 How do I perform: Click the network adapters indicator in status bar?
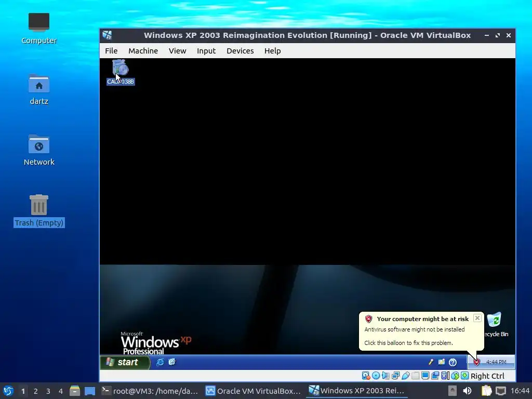tap(395, 376)
